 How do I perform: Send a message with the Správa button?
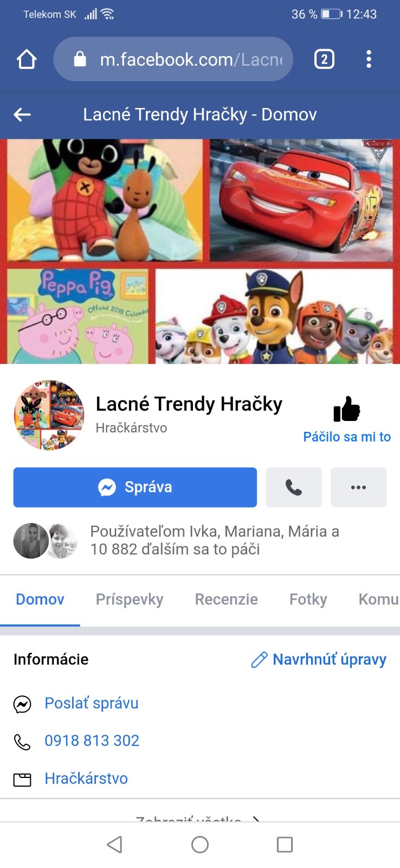point(135,487)
